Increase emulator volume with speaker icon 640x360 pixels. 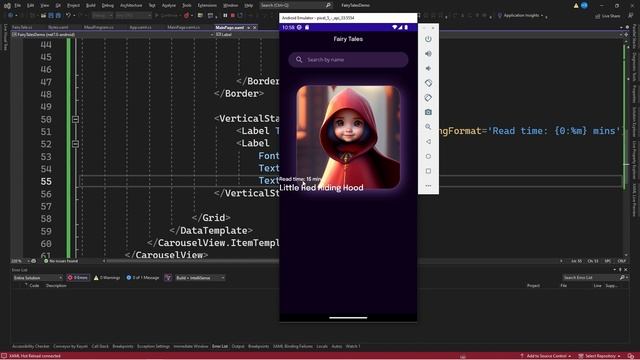[x=428, y=54]
